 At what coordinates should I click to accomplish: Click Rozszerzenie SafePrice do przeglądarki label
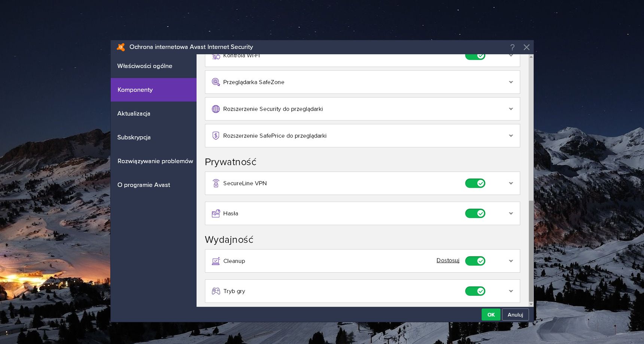click(x=275, y=136)
